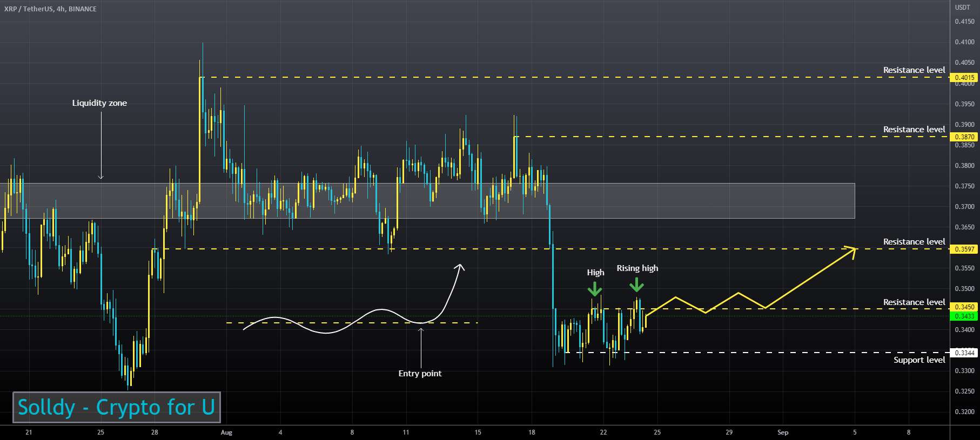Image resolution: width=980 pixels, height=440 pixels.
Task: Click the green down arrow under High
Action: coord(595,289)
